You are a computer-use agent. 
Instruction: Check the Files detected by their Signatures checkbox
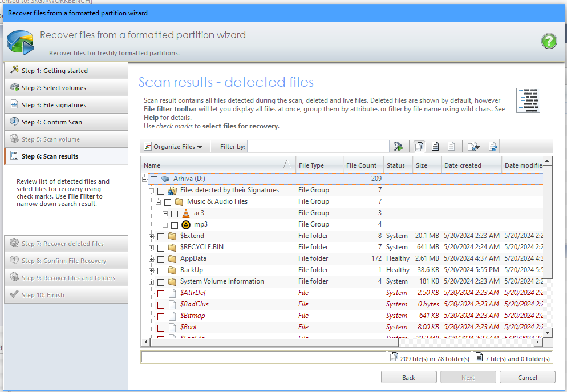(x=161, y=191)
